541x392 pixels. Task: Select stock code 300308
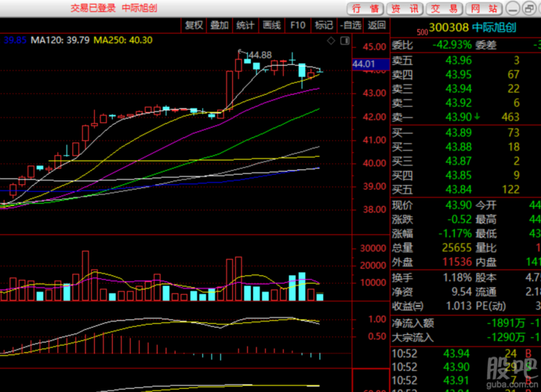point(448,27)
